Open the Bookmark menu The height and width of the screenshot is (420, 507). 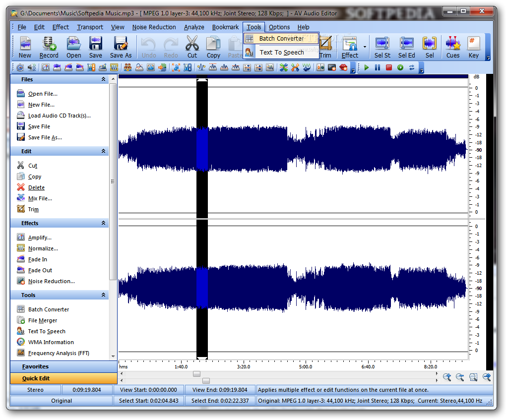pyautogui.click(x=225, y=27)
